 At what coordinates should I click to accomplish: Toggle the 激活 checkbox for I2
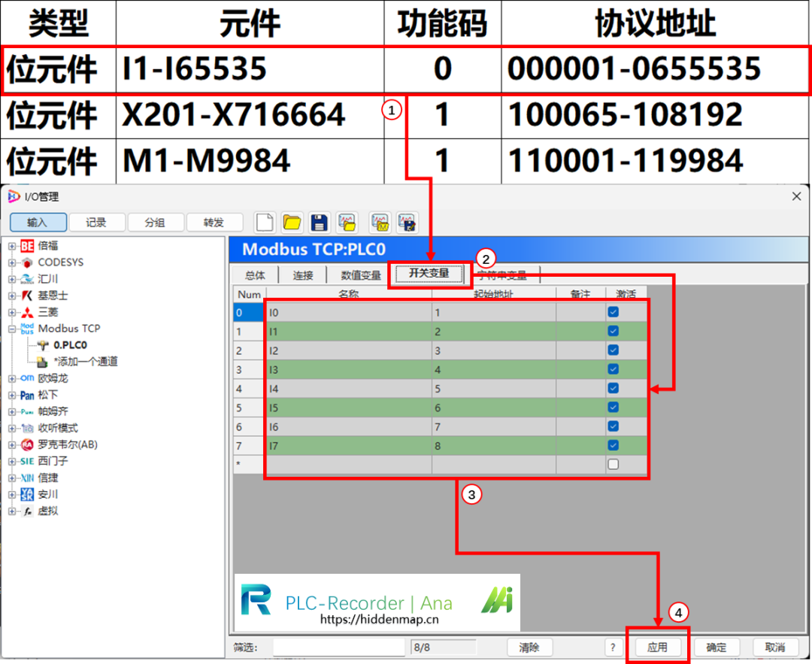pos(614,350)
